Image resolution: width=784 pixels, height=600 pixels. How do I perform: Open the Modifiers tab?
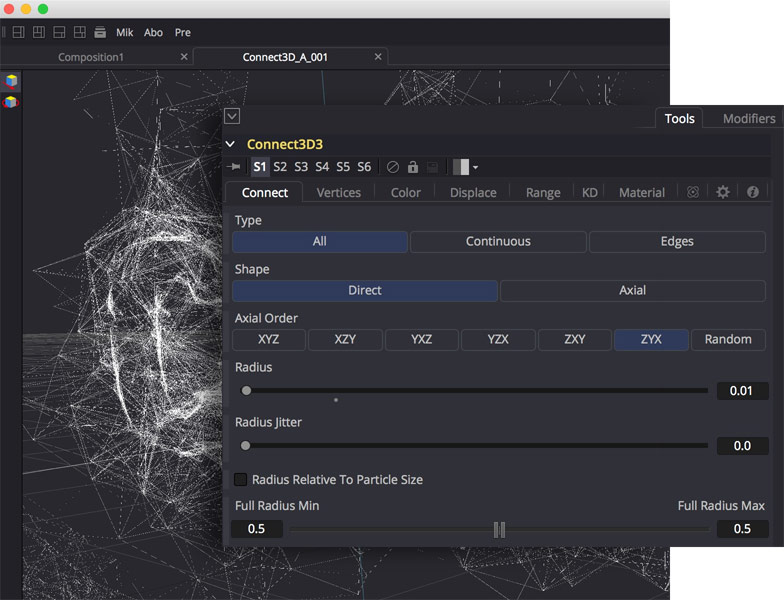coord(749,118)
